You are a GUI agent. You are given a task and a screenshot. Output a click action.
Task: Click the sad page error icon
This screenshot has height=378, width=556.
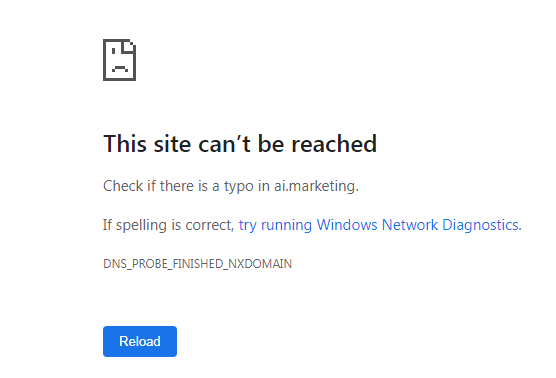[x=119, y=60]
